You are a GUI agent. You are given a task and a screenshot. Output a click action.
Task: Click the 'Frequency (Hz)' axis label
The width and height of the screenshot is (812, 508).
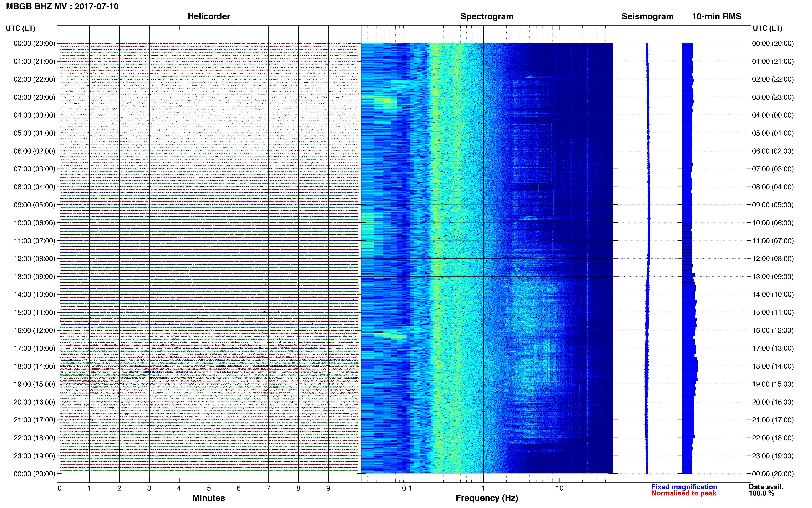(487, 498)
